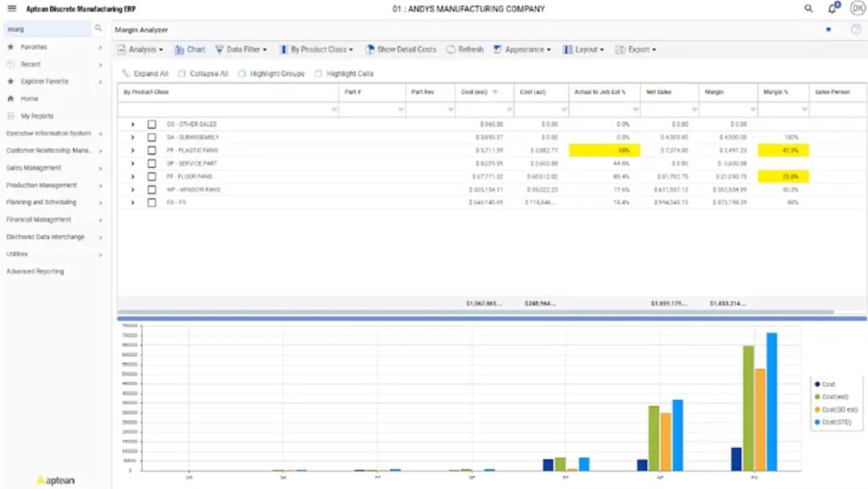Open the filter icon under Net Sales column
The height and width of the screenshot is (489, 868).
[x=694, y=109]
